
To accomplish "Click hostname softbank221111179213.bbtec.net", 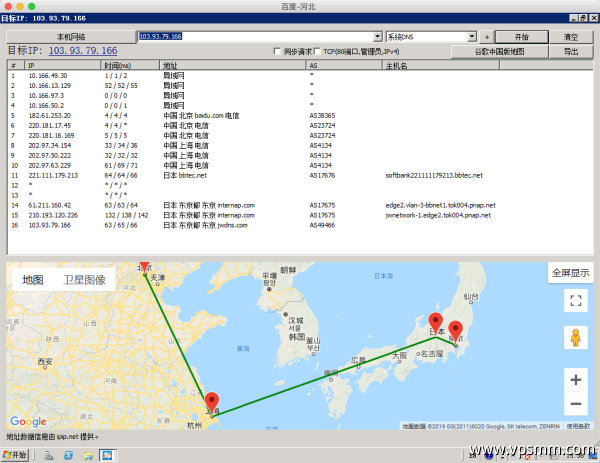I will point(434,175).
